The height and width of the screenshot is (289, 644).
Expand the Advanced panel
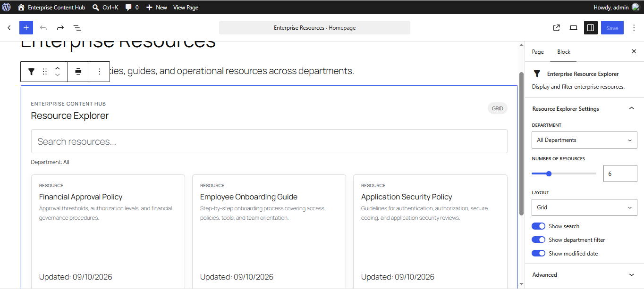tap(584, 275)
